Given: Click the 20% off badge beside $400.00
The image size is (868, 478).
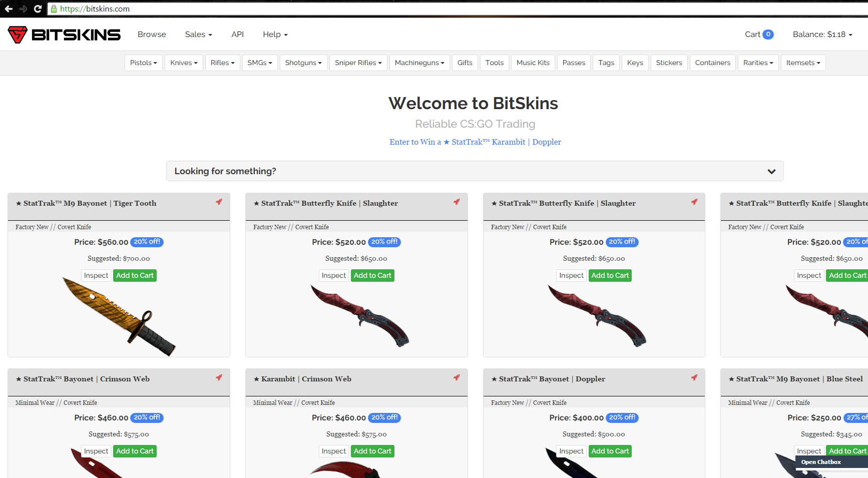Looking at the screenshot, I should [x=622, y=417].
